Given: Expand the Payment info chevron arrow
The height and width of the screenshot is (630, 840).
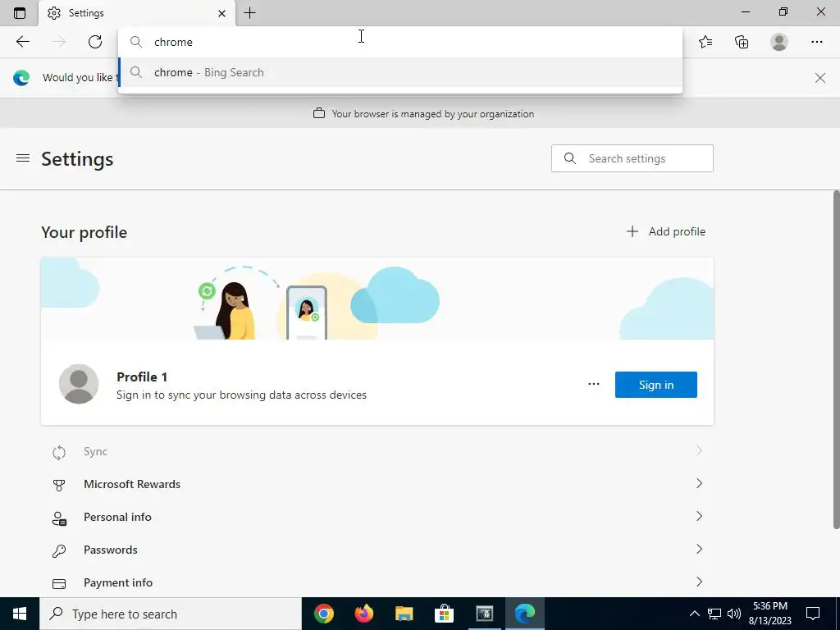Looking at the screenshot, I should (699, 582).
